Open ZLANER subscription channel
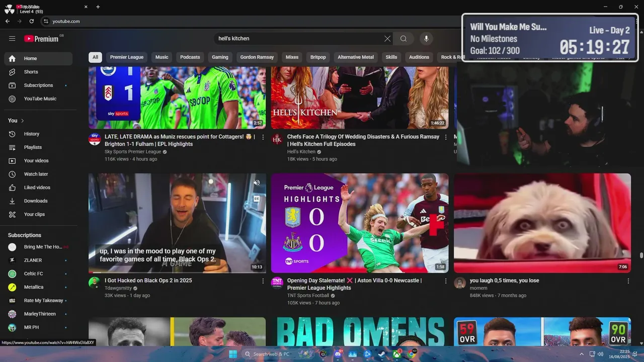This screenshot has height=362, width=644. 38,260
